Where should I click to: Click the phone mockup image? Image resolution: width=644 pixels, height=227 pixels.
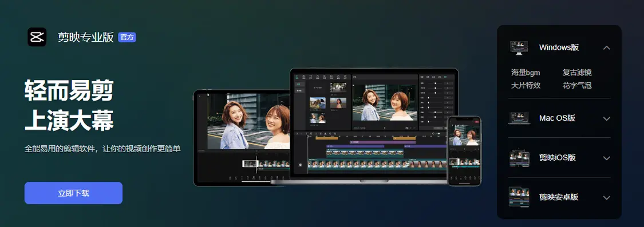(464, 150)
